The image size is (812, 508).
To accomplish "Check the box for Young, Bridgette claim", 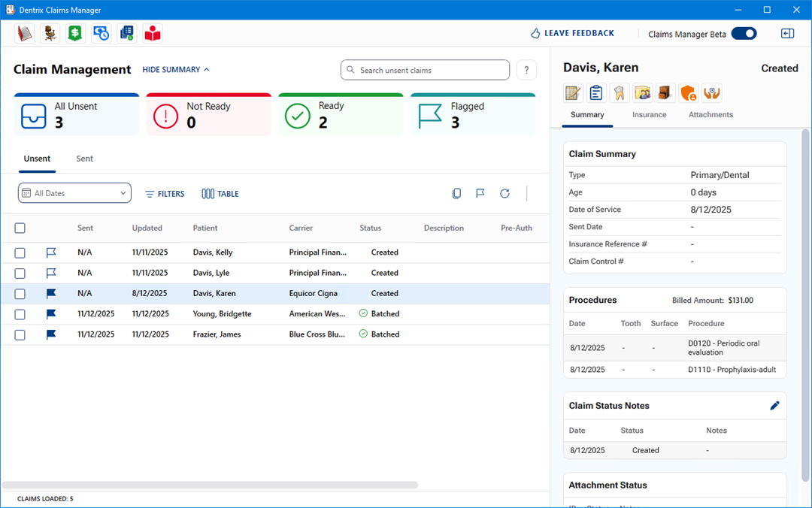I will (x=20, y=314).
